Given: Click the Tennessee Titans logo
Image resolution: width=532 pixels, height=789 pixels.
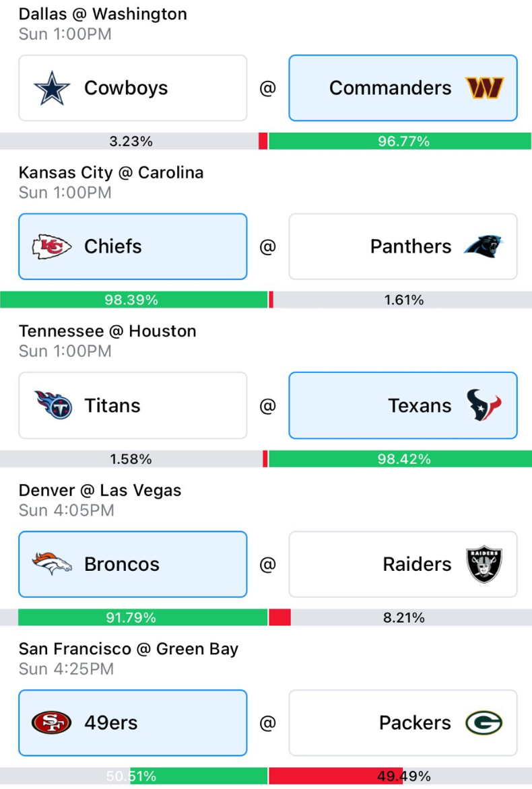Looking at the screenshot, I should coord(53,405).
